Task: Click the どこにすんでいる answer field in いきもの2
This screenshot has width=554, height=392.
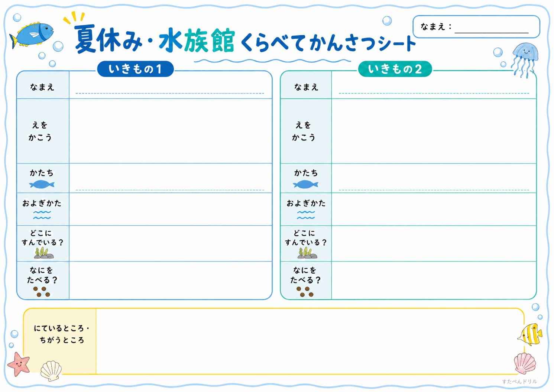Action: [434, 243]
